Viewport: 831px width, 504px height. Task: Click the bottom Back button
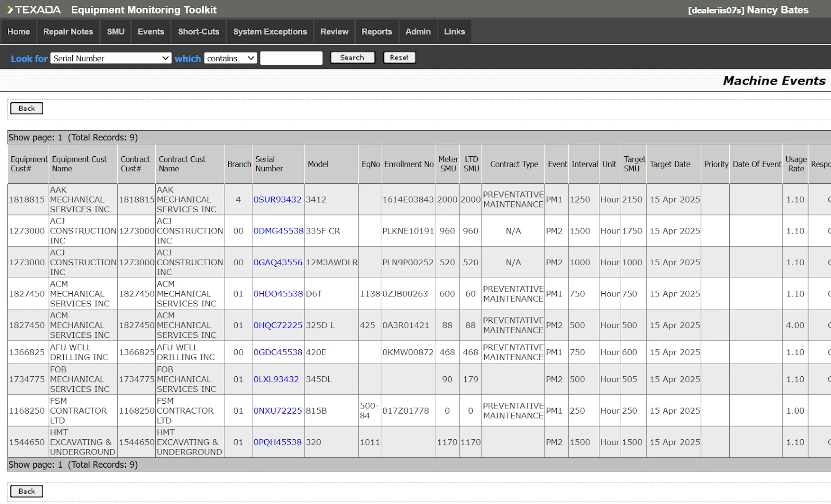point(26,491)
